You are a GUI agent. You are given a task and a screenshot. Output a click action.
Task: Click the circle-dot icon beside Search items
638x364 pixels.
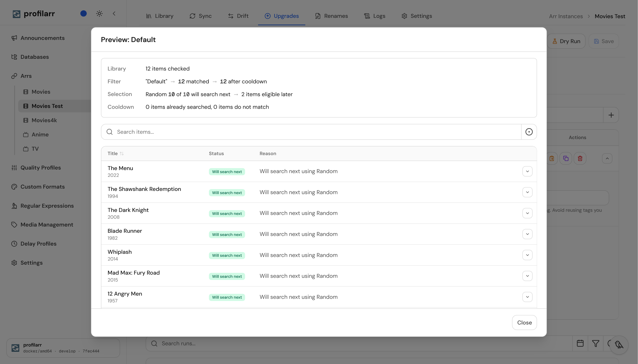pos(529,132)
